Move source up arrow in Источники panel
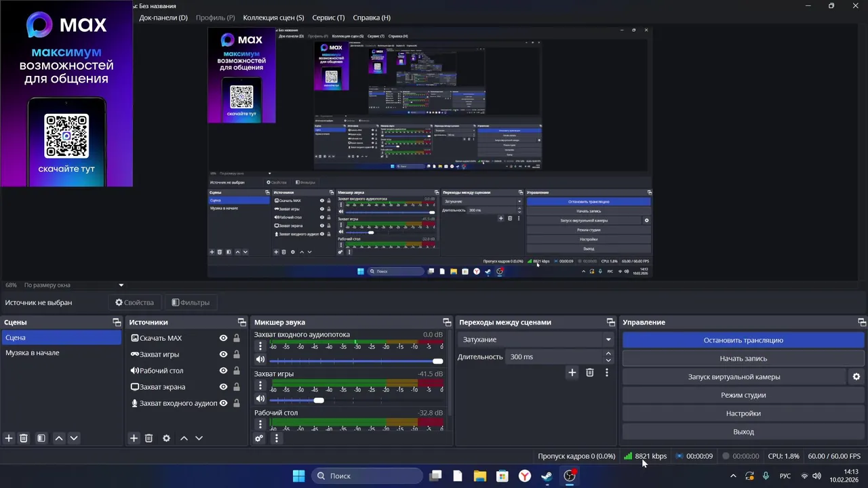This screenshot has width=868, height=488. (184, 439)
